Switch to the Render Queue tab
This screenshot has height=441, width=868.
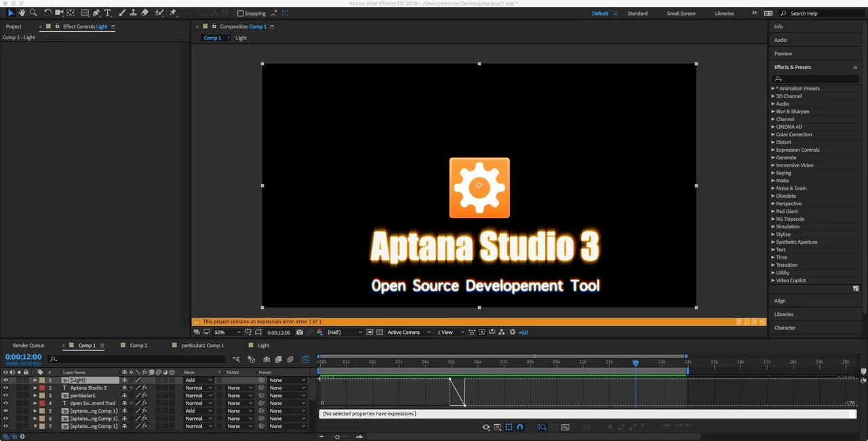(28, 345)
